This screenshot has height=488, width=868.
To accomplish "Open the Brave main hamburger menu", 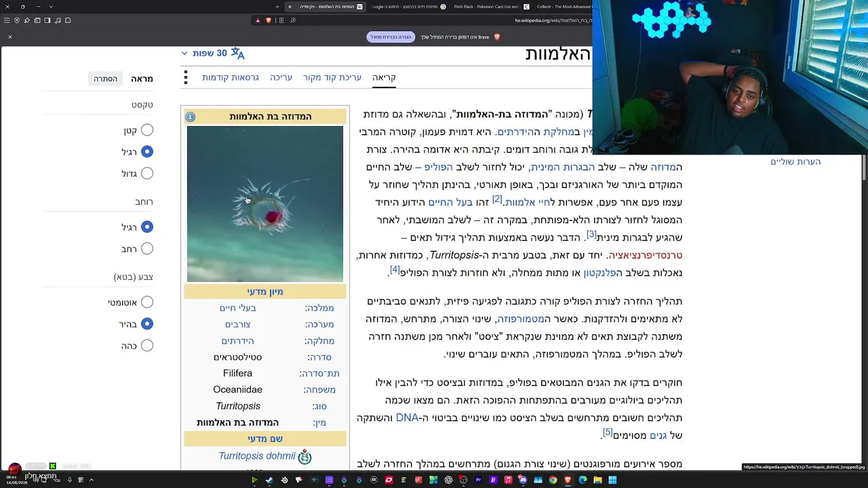I will pyautogui.click(x=7, y=20).
